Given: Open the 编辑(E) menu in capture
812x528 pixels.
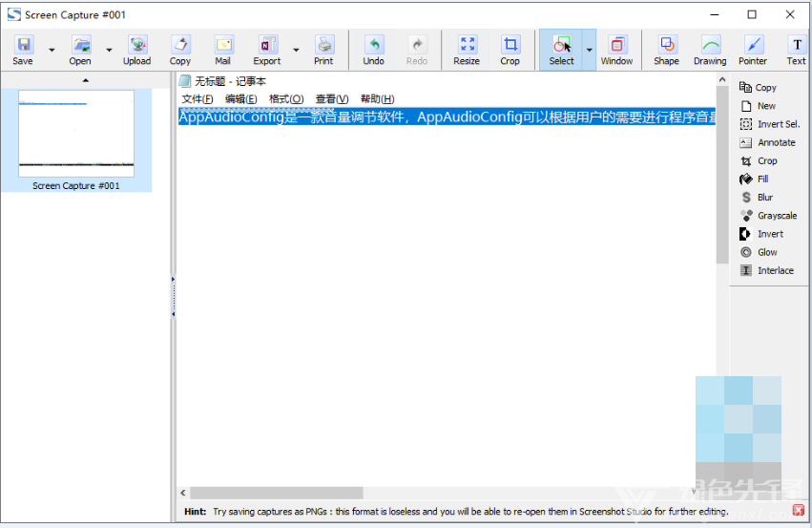Looking at the screenshot, I should pyautogui.click(x=240, y=99).
